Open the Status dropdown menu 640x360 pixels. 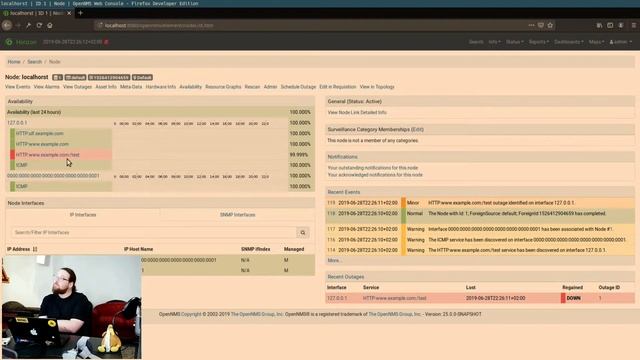514,42
